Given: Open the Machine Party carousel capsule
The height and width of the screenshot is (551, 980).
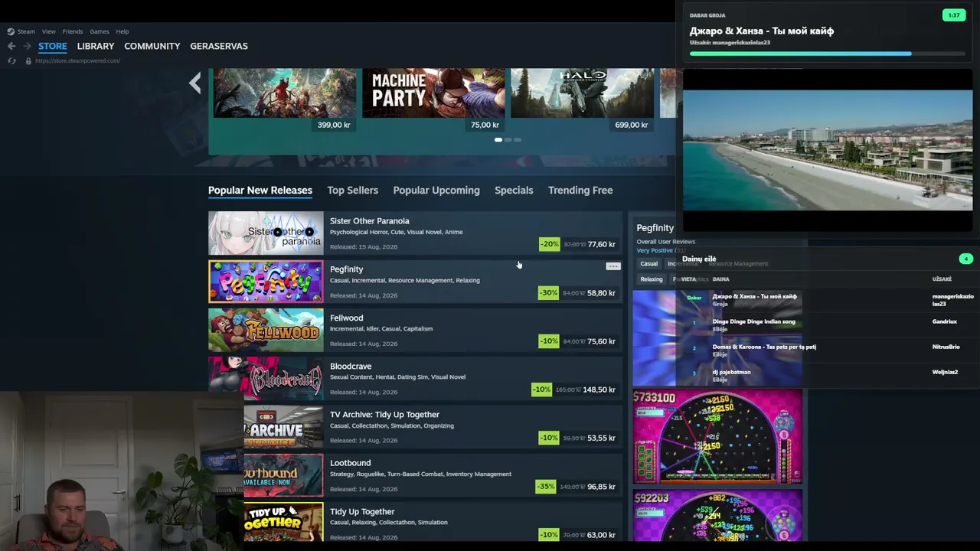Looking at the screenshot, I should pos(433,99).
